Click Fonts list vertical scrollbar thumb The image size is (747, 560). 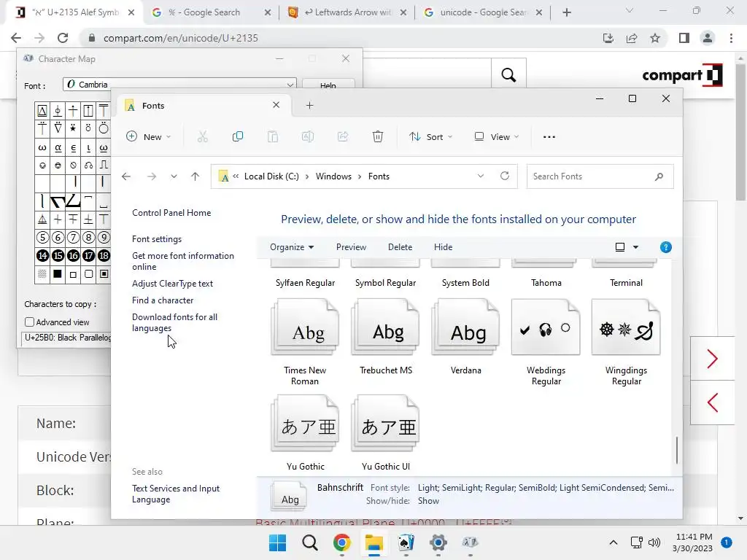click(x=676, y=451)
